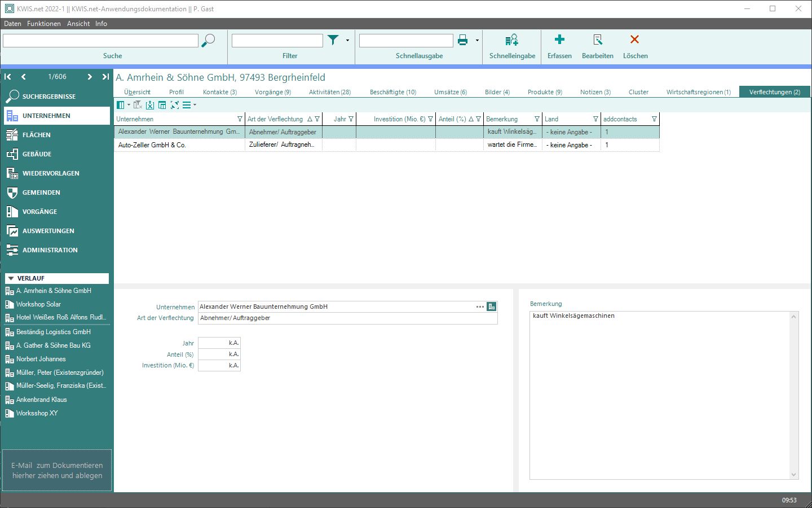The image size is (812, 508).
Task: Open Norbert Johannes in history
Action: (41, 359)
